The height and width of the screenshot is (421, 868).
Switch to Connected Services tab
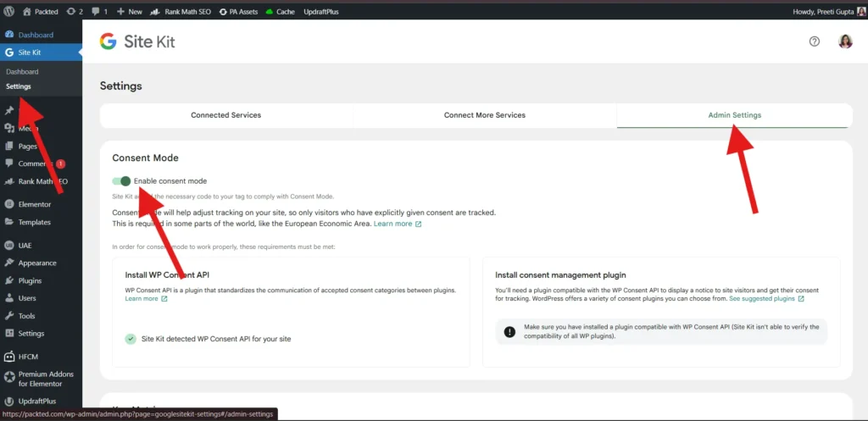(x=225, y=115)
